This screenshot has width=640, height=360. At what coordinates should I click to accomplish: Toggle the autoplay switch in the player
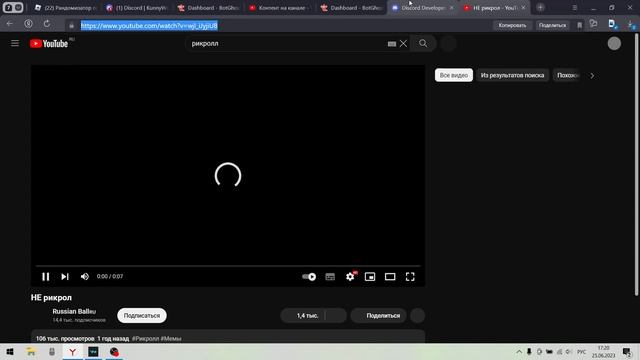pos(309,277)
